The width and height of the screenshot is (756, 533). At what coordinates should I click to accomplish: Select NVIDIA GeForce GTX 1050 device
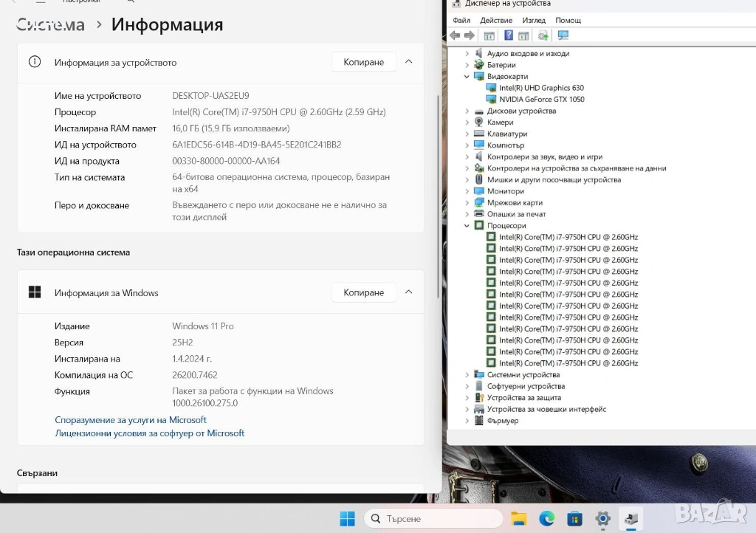(541, 100)
